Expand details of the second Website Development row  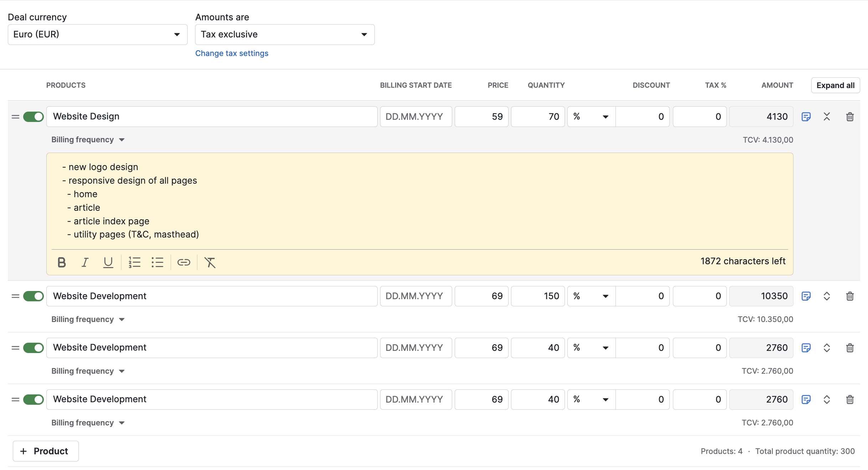point(827,348)
